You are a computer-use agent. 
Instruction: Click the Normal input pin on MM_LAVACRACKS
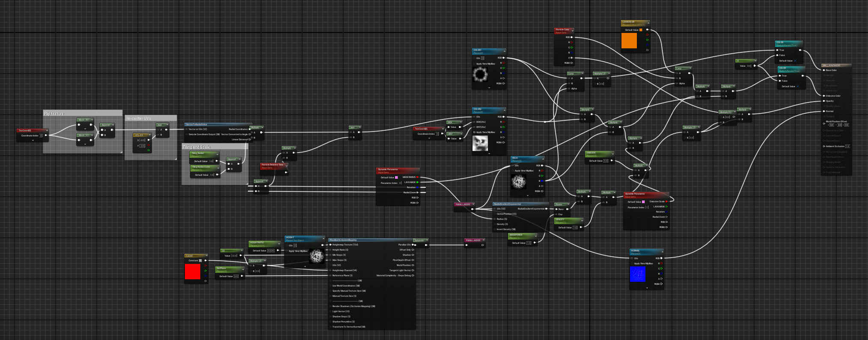(x=824, y=111)
